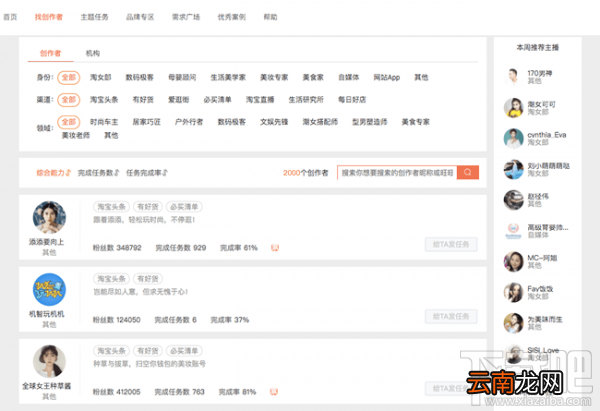Filter channel by 生活研究所

(306, 99)
